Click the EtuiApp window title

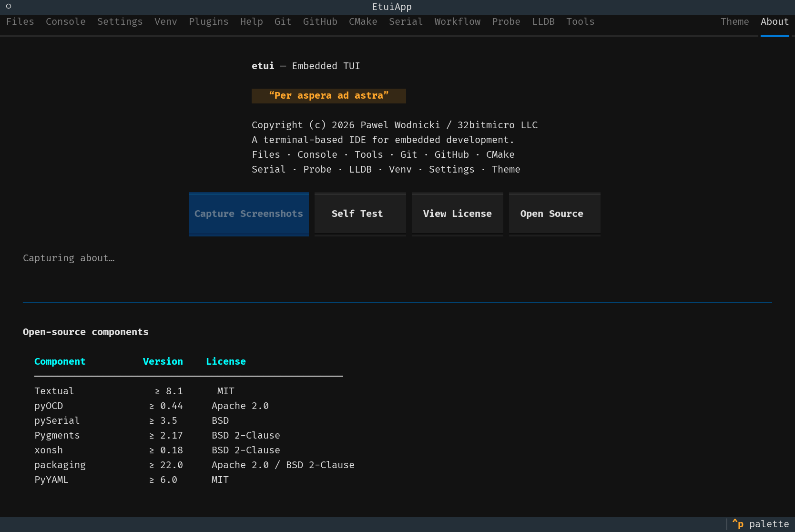click(392, 7)
